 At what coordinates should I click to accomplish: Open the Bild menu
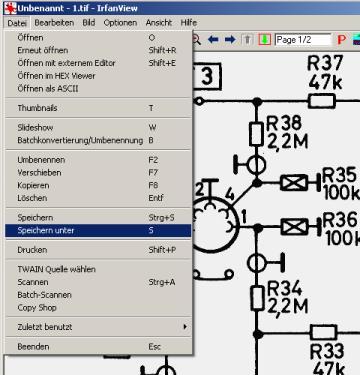[89, 23]
